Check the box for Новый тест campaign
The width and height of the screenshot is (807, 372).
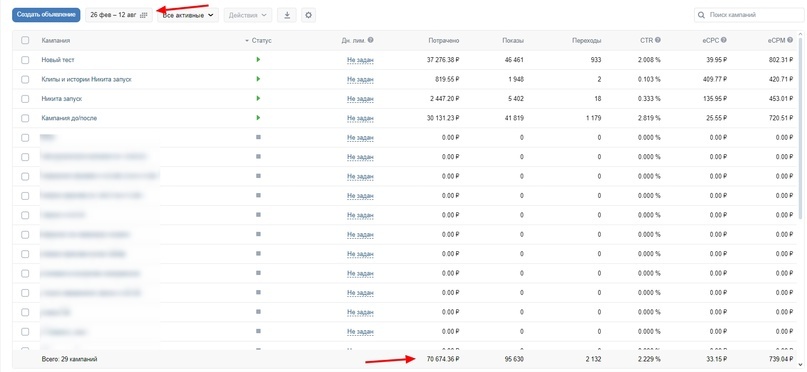(25, 60)
